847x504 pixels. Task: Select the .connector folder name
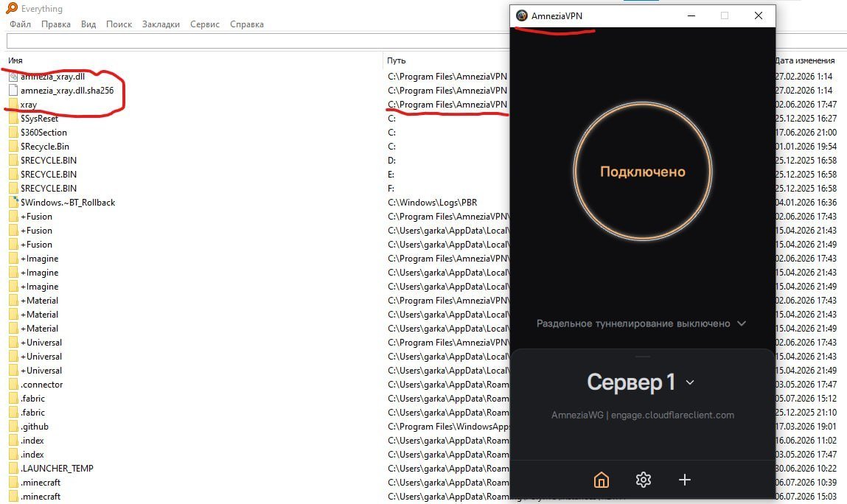[x=41, y=385]
